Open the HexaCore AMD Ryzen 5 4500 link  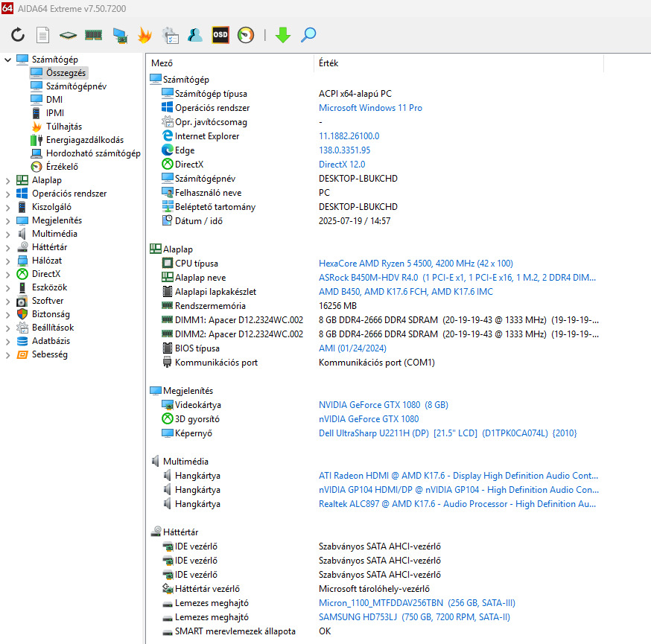coord(416,264)
